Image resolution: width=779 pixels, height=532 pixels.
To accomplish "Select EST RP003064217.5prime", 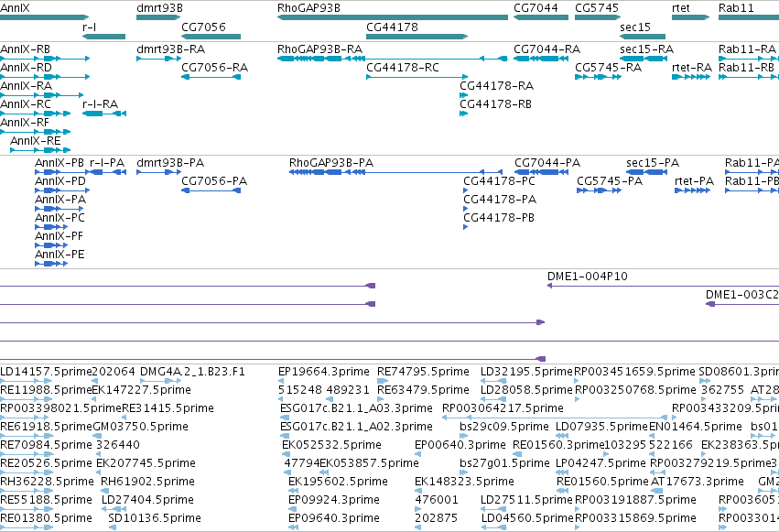I will 503,408.
